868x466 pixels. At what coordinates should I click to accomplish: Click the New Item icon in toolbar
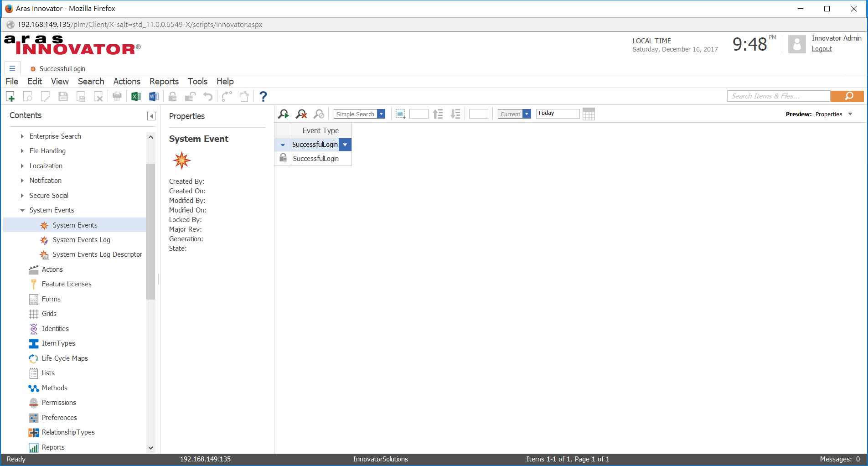10,96
